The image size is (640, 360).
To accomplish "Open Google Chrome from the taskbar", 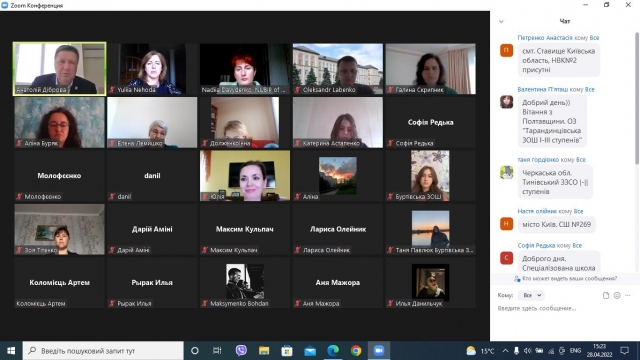I will pos(356,351).
